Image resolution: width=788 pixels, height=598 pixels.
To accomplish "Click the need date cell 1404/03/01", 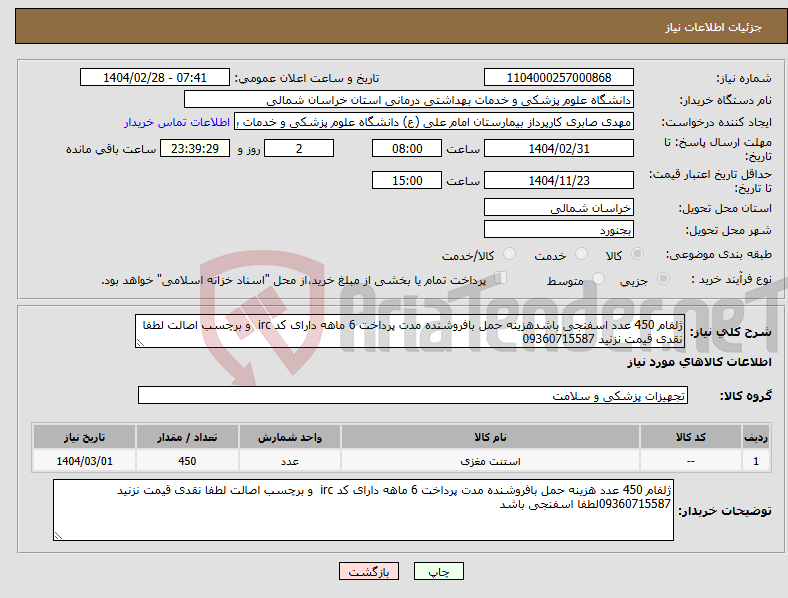I will pyautogui.click(x=84, y=461).
